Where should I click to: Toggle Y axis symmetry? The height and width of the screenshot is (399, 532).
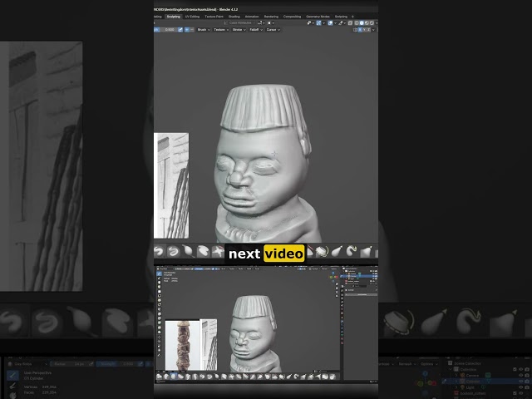[364, 30]
